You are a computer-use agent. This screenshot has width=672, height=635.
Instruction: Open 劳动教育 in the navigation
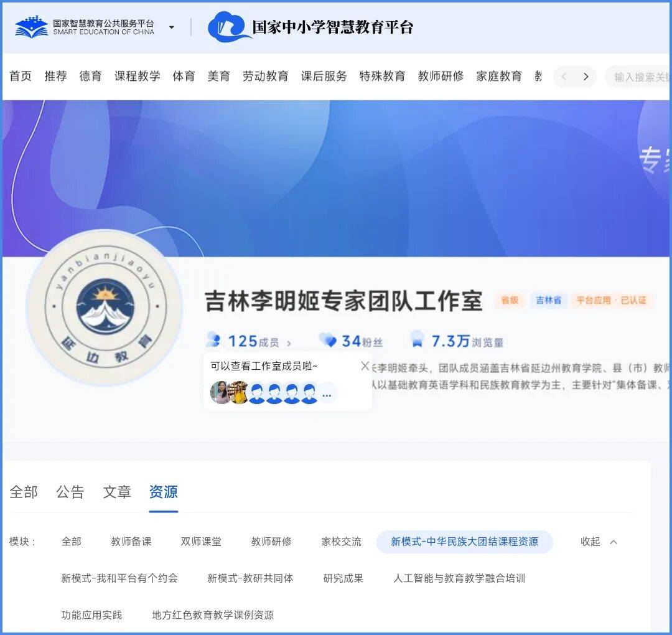pyautogui.click(x=265, y=77)
